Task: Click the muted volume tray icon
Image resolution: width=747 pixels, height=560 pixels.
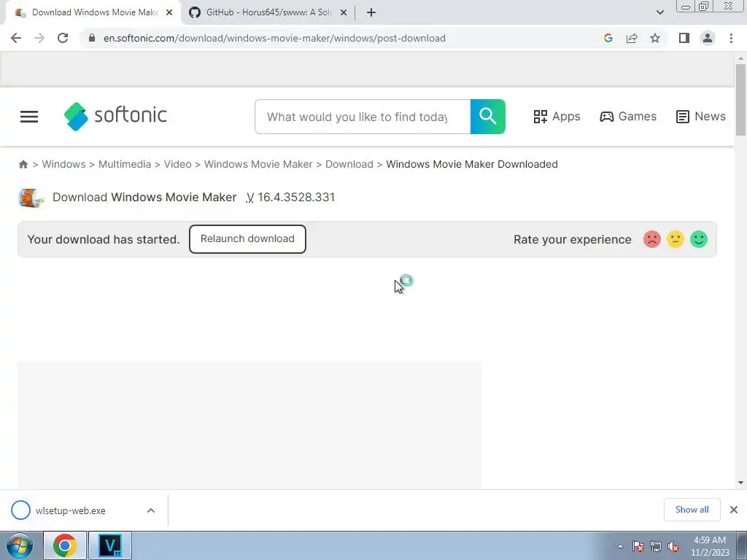Action: pos(673,546)
